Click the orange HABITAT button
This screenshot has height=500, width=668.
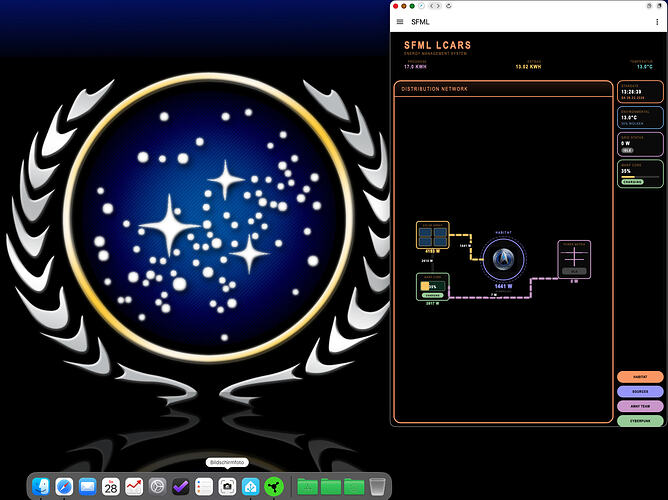(640, 377)
